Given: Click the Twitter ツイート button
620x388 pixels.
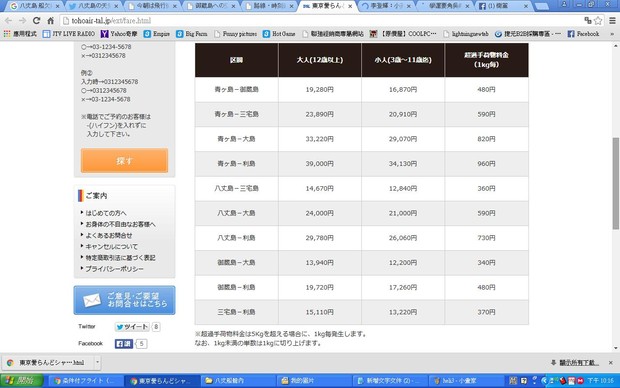Looking at the screenshot, I should pos(132,327).
